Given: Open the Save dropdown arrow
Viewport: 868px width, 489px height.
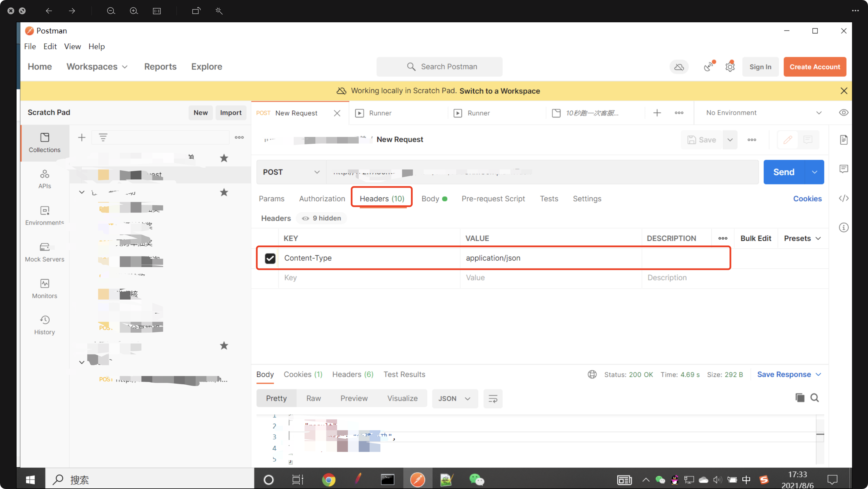Looking at the screenshot, I should (730, 140).
